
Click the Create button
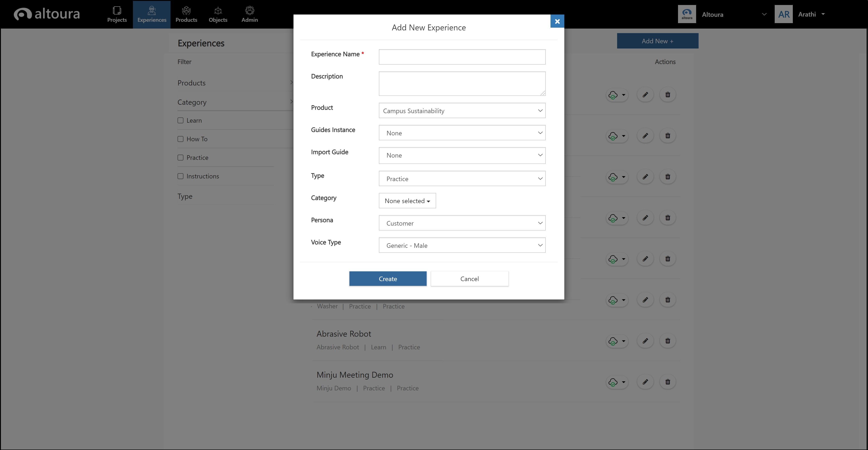(388, 279)
